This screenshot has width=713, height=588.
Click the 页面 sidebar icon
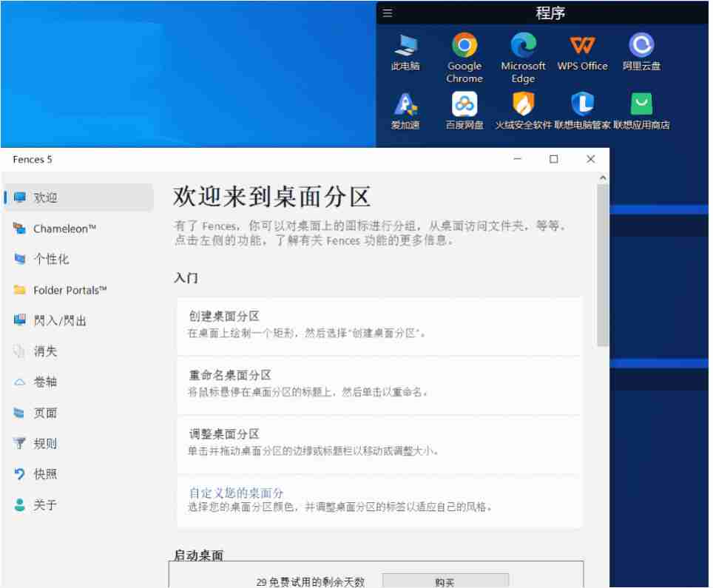(19, 413)
